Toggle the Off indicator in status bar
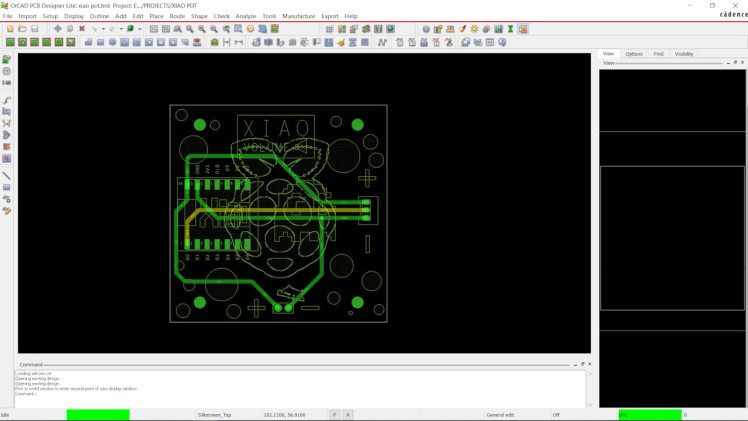748x421 pixels. (556, 414)
